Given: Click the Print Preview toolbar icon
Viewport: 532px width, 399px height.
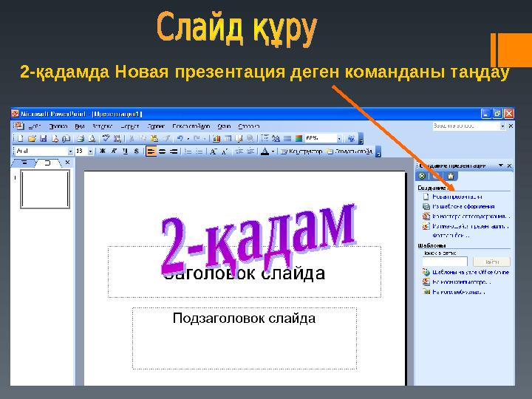Looking at the screenshot, I should click(x=92, y=138).
